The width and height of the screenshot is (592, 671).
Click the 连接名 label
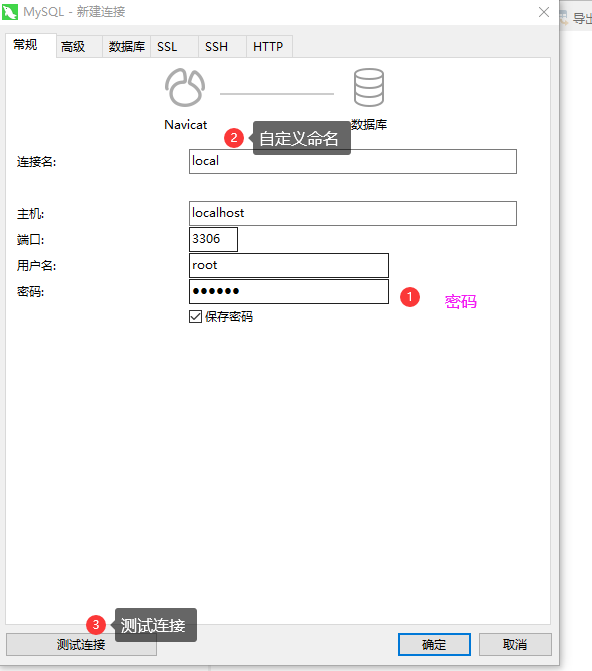(36, 162)
